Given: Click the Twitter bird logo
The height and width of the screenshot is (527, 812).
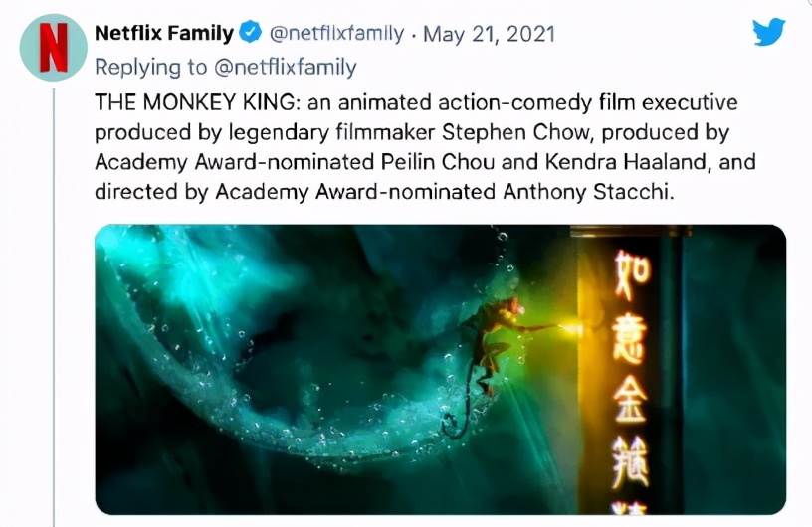Looking at the screenshot, I should click(768, 32).
